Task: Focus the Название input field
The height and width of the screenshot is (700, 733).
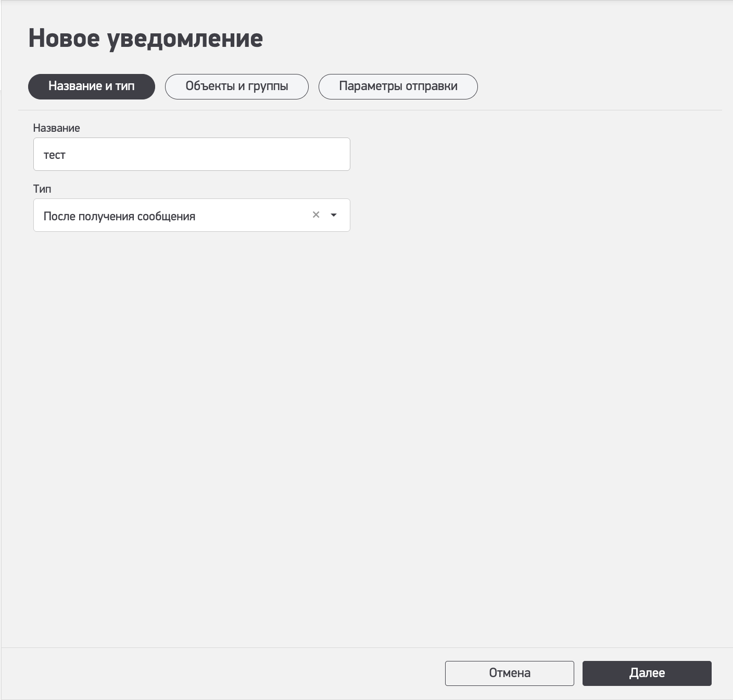Action: pyautogui.click(x=192, y=154)
